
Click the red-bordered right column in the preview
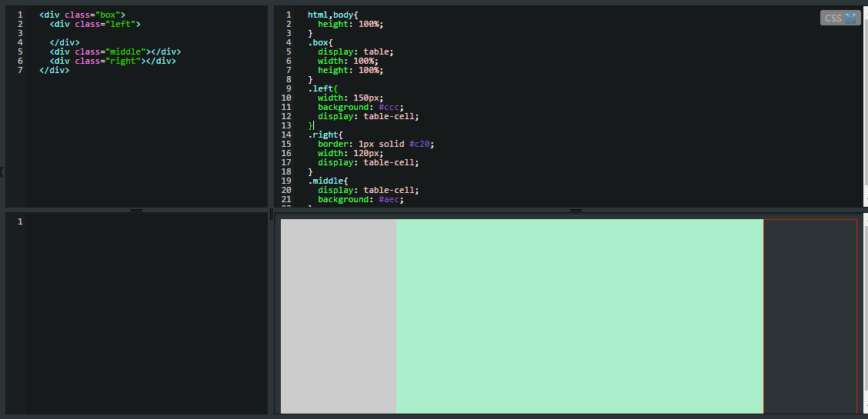point(810,316)
